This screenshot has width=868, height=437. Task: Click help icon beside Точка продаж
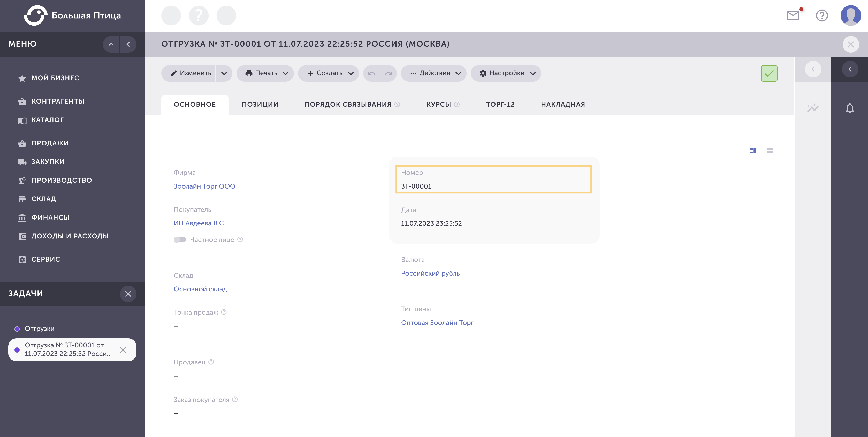coord(224,312)
